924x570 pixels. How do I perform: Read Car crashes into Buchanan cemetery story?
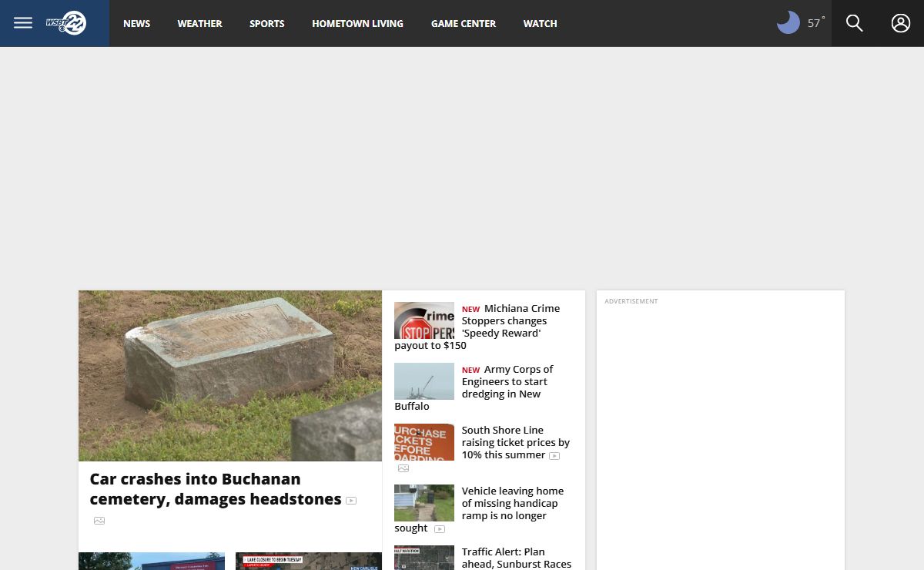(216, 489)
